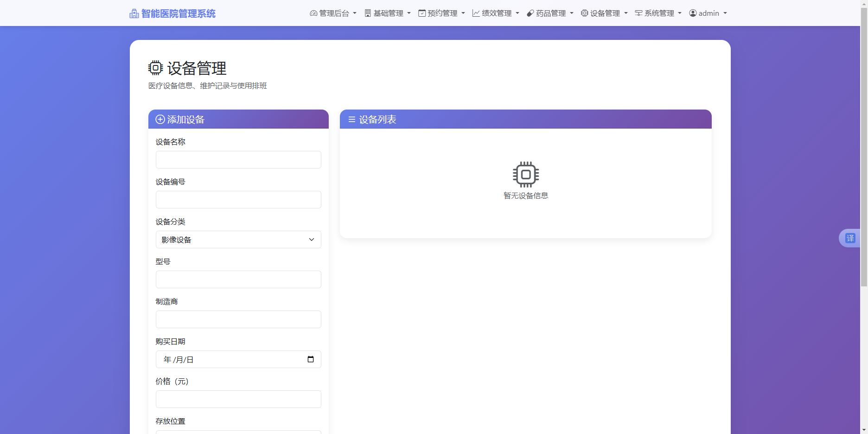This screenshot has width=868, height=434.
Task: Click the person icon next to admin
Action: click(x=693, y=13)
